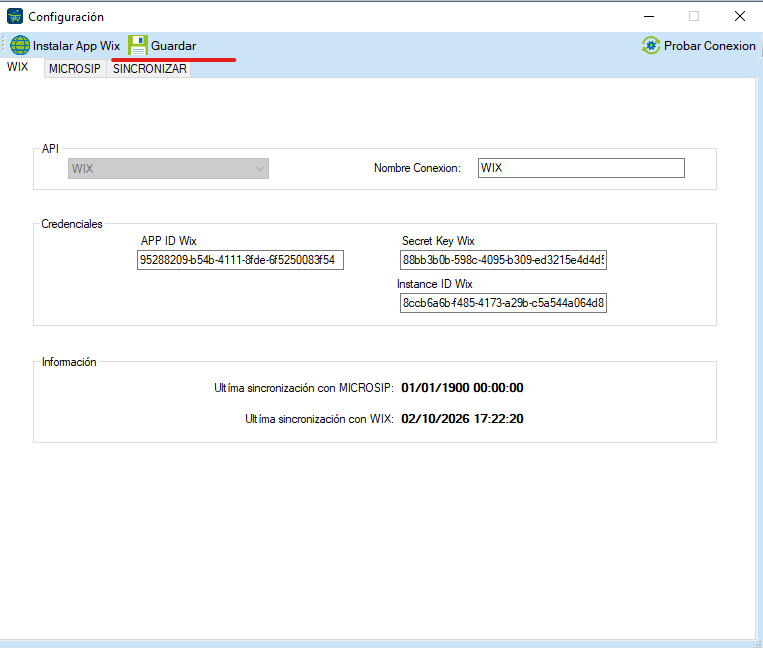
Task: Click the Nombre Conexion label
Action: click(x=418, y=168)
